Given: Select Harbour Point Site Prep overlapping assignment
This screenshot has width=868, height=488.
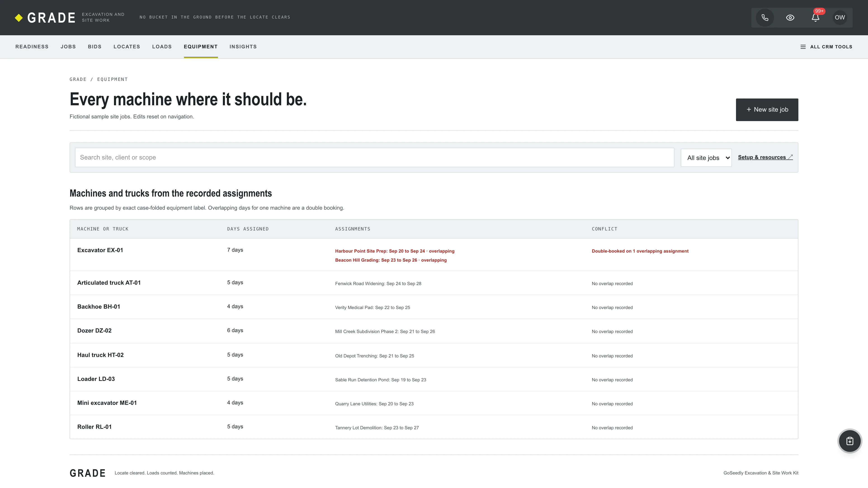Looking at the screenshot, I should (x=395, y=251).
